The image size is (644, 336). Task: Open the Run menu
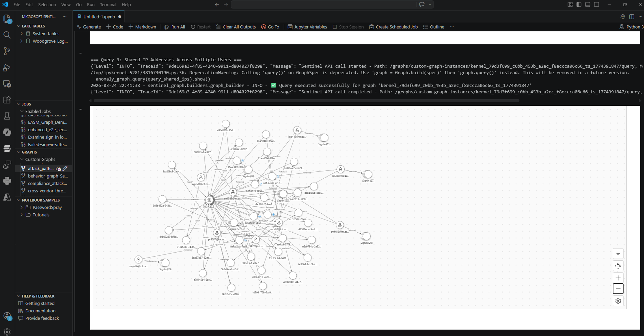pyautogui.click(x=91, y=4)
